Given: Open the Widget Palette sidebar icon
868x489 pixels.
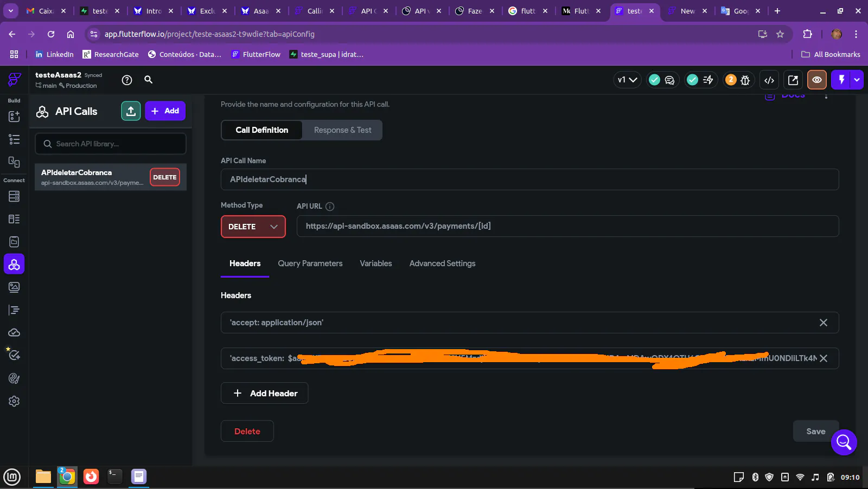Looking at the screenshot, I should 14,117.
